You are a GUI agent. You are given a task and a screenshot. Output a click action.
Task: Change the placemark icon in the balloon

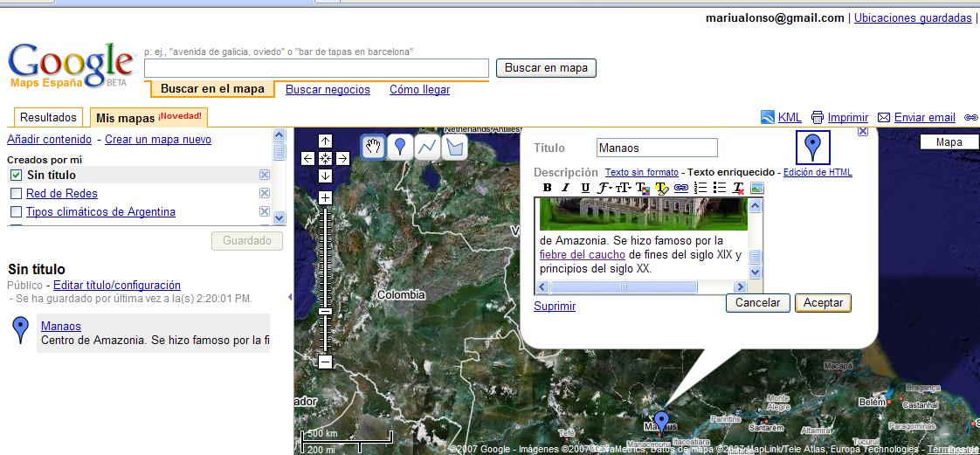tap(812, 148)
